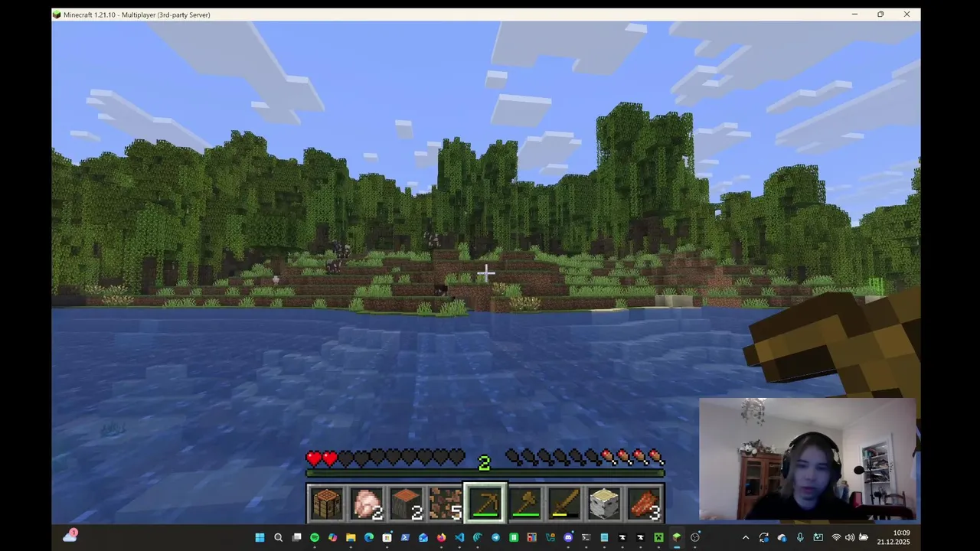
Task: Select the crafting table hotbar slot
Action: (x=327, y=504)
